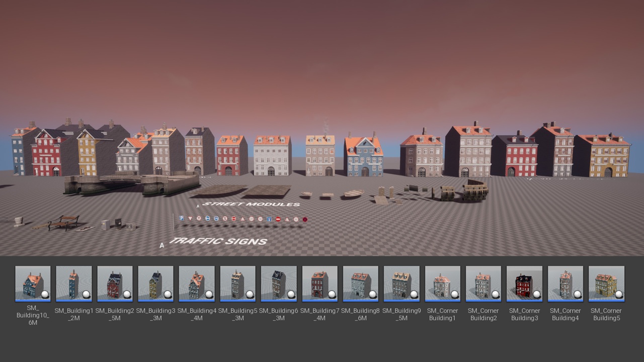Click the STREET MODULES text label in viewport
This screenshot has width=644, height=362.
[x=251, y=204]
